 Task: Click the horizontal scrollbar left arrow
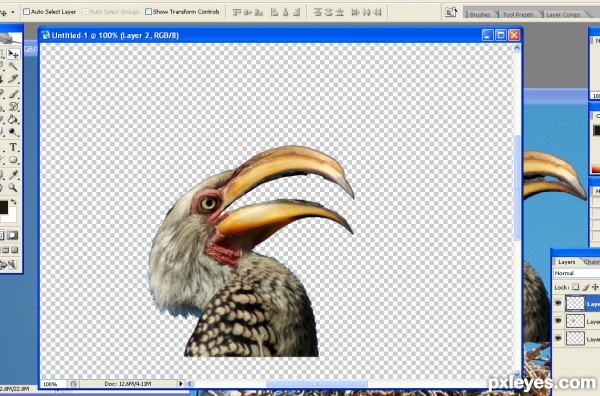[x=190, y=383]
